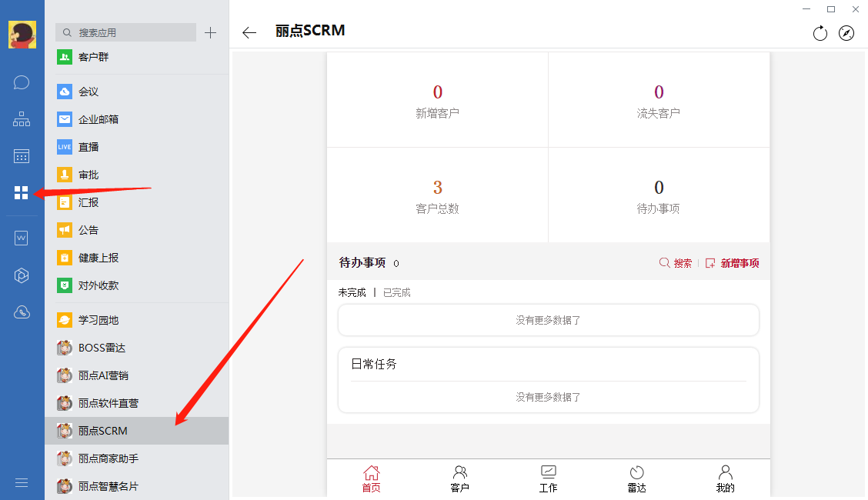
Task: Click the 健康上报 orange icon
Action: [x=65, y=258]
